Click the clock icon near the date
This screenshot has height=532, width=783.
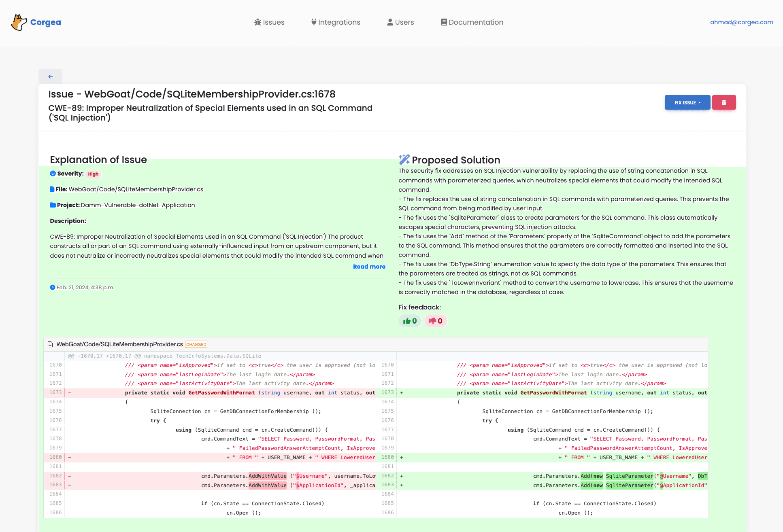pos(53,288)
